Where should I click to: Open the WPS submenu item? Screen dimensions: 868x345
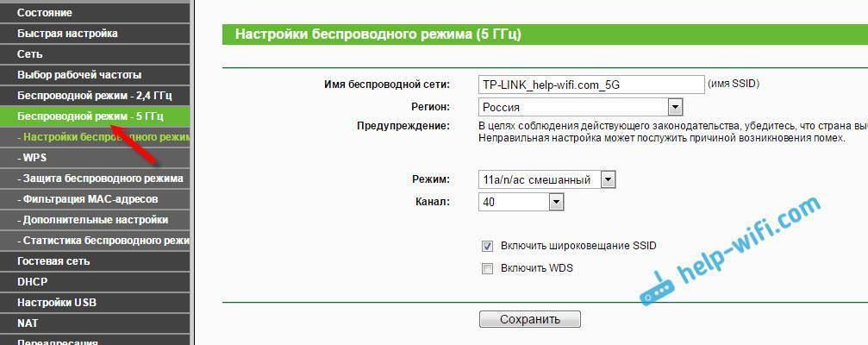35,159
